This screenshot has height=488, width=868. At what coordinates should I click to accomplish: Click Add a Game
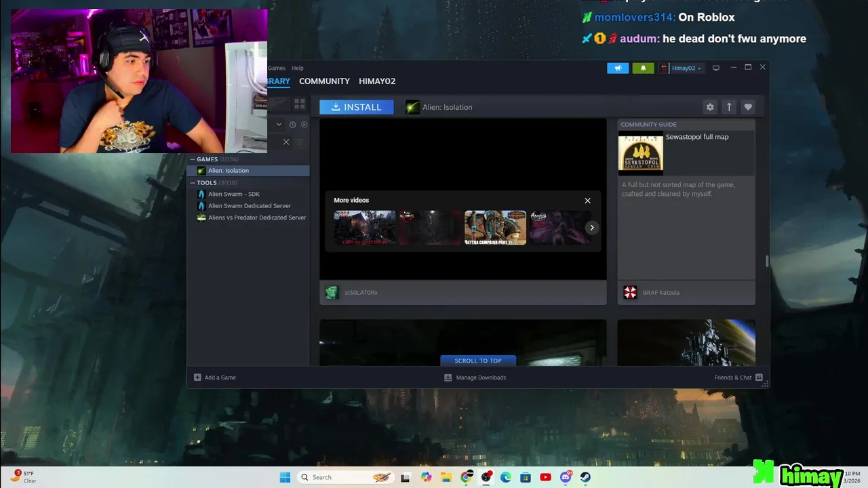pyautogui.click(x=215, y=378)
